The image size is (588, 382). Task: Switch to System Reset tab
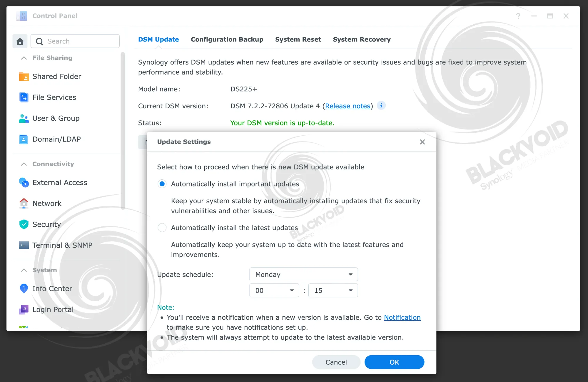[298, 40]
